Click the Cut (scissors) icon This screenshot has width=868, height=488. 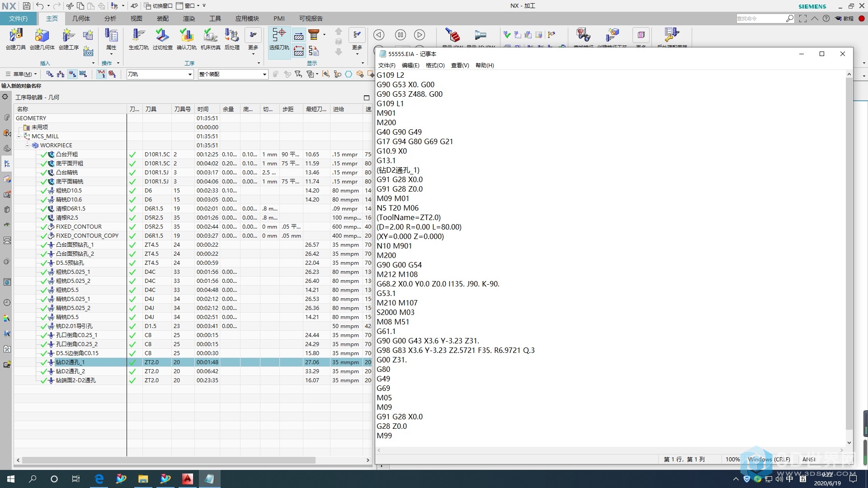(x=70, y=6)
